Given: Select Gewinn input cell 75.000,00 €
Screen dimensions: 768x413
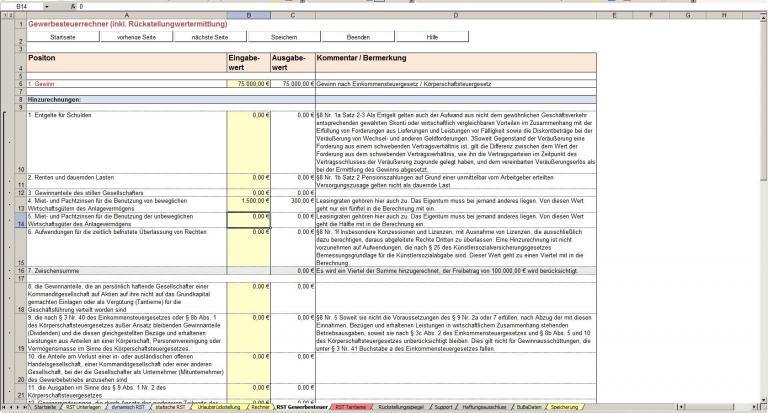Looking at the screenshot, I should [x=248, y=84].
